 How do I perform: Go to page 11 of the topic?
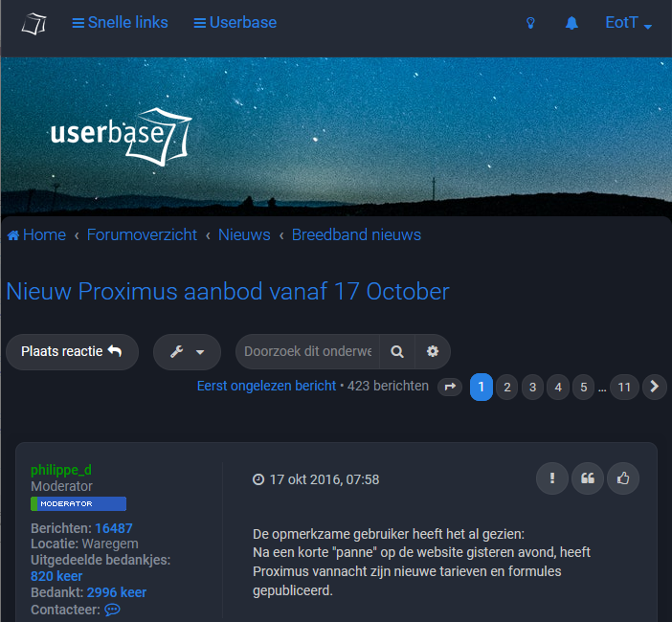624,388
